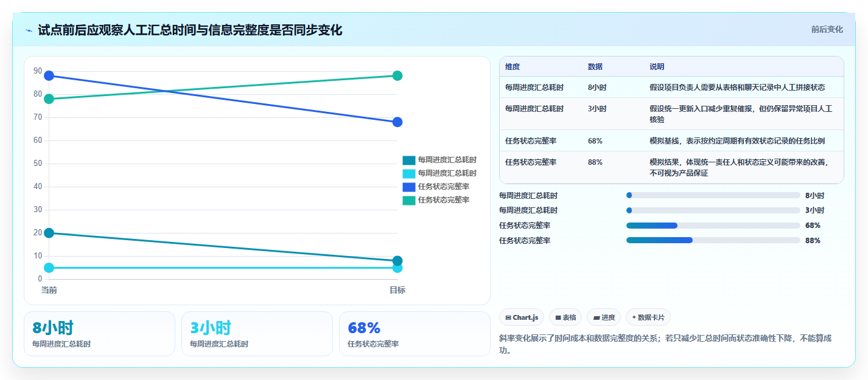Screen dimensions: 868x380
Task: Click the progress bar labeled 68%
Action: point(713,226)
